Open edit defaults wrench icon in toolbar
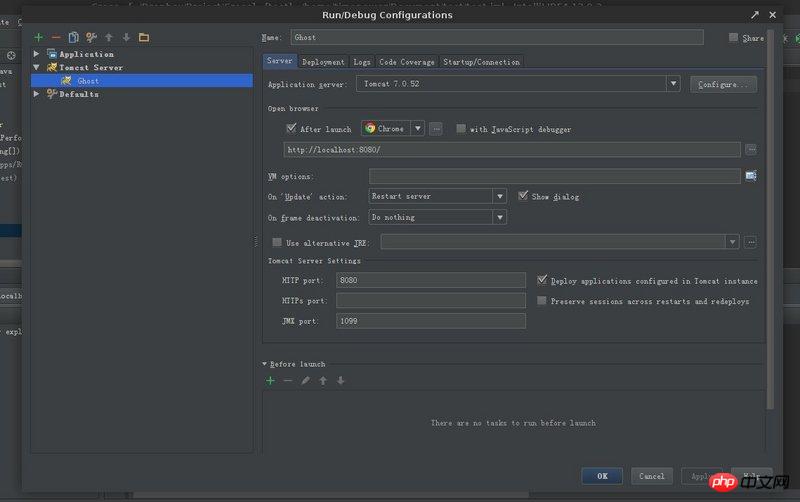The image size is (800, 502). point(91,37)
